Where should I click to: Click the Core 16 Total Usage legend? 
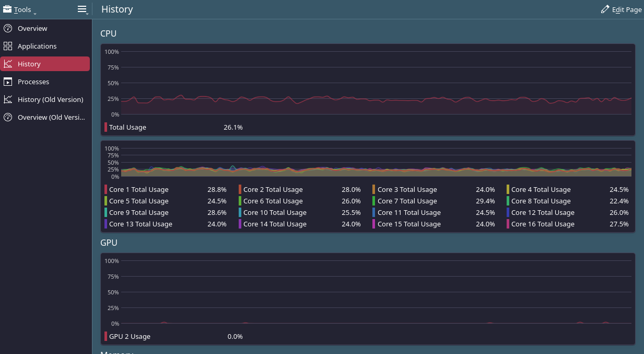543,224
